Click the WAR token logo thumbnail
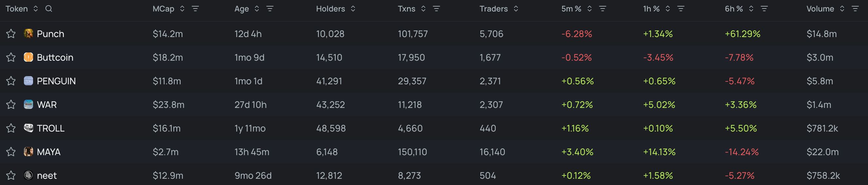The image size is (868, 185). coord(28,105)
